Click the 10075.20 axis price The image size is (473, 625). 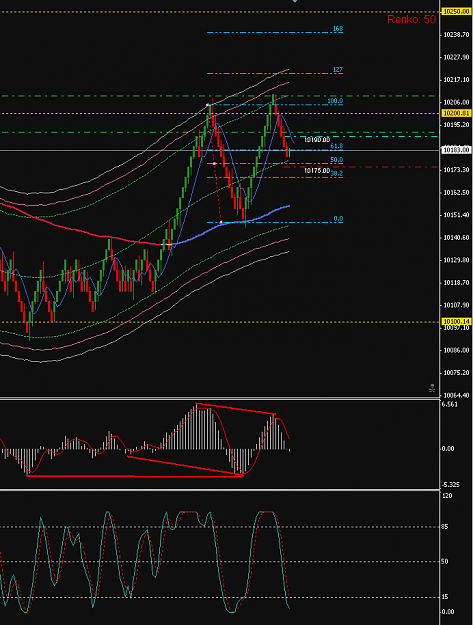[x=457, y=373]
